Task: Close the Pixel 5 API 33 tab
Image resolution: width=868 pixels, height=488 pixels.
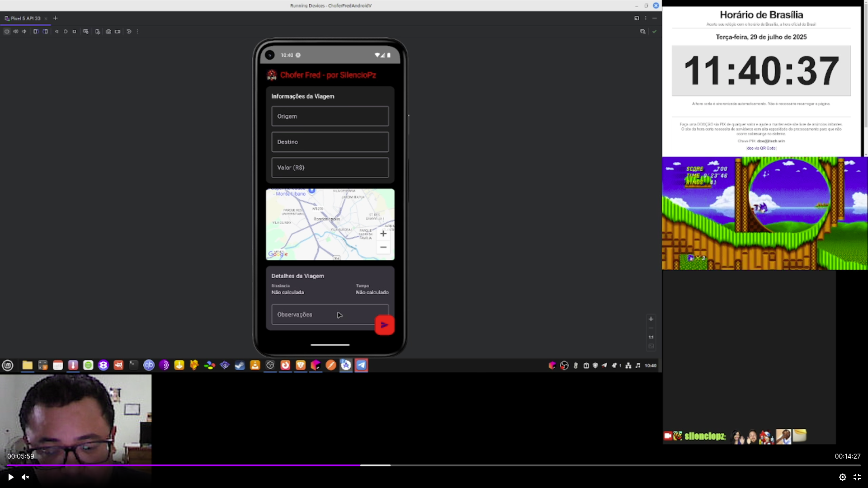Action: (46, 19)
